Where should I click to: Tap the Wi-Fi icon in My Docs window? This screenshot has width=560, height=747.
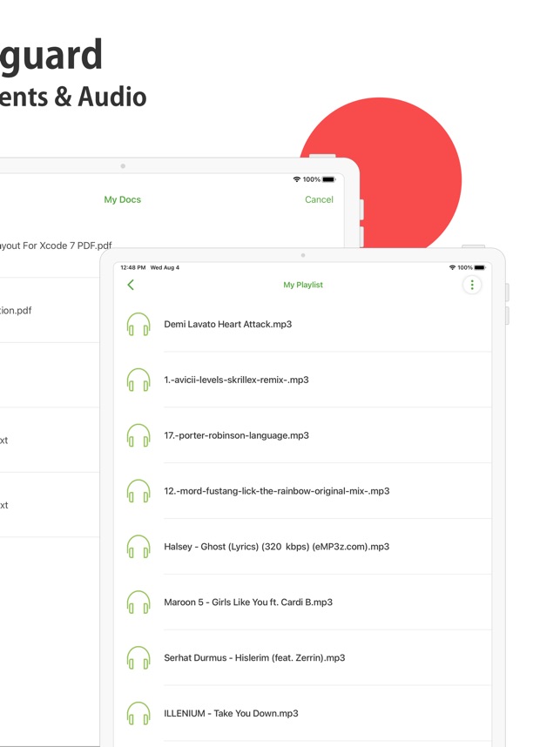tap(296, 179)
